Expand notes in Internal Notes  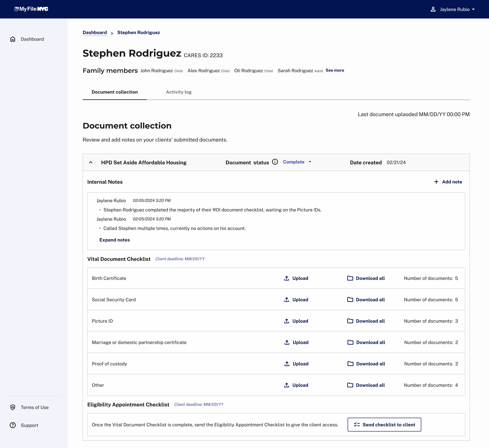[x=115, y=240]
